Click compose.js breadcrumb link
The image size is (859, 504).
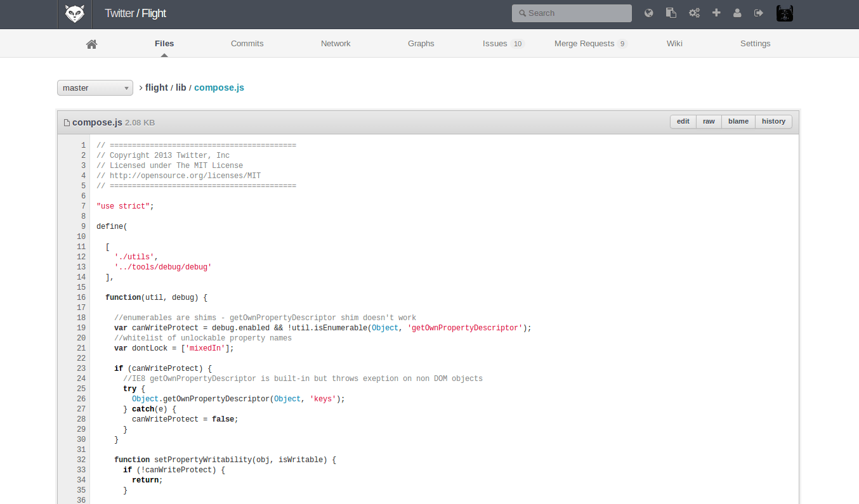(x=219, y=87)
